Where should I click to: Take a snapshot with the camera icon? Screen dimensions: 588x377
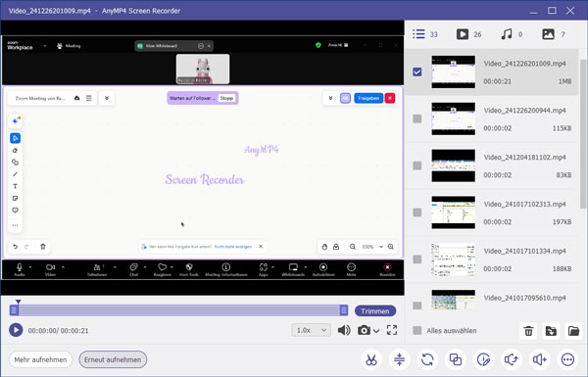[x=364, y=330]
